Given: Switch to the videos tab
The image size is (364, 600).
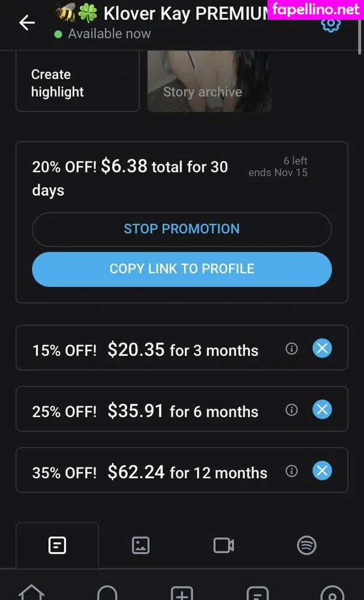Looking at the screenshot, I should [223, 545].
